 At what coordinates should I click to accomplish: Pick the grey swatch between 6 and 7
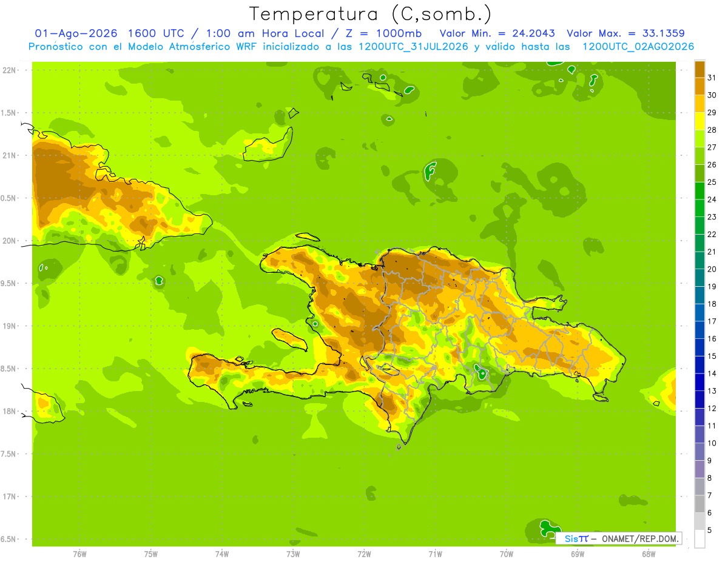point(699,504)
